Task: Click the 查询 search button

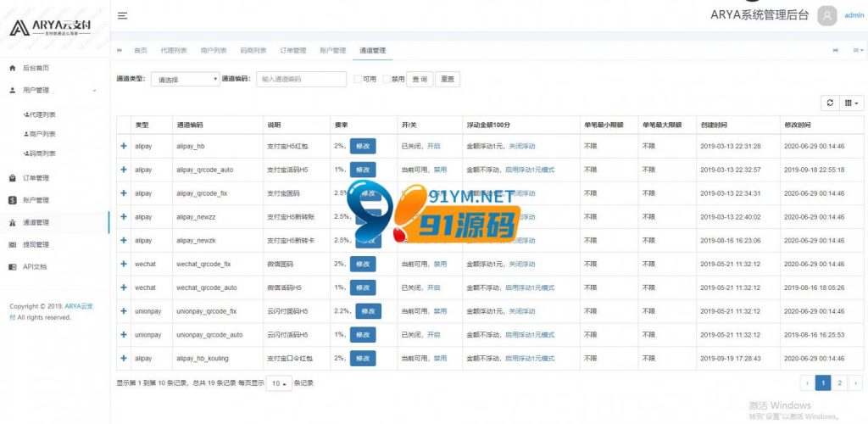Action: [420, 79]
